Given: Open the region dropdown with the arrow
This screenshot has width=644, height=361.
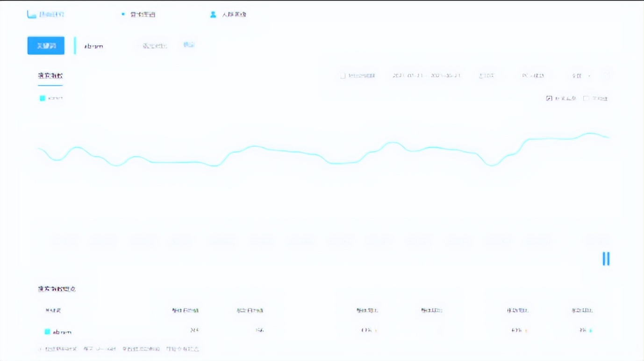Looking at the screenshot, I should pos(581,76).
